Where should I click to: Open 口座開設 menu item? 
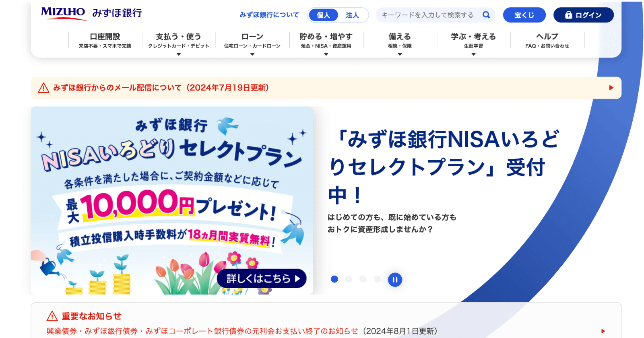point(105,41)
